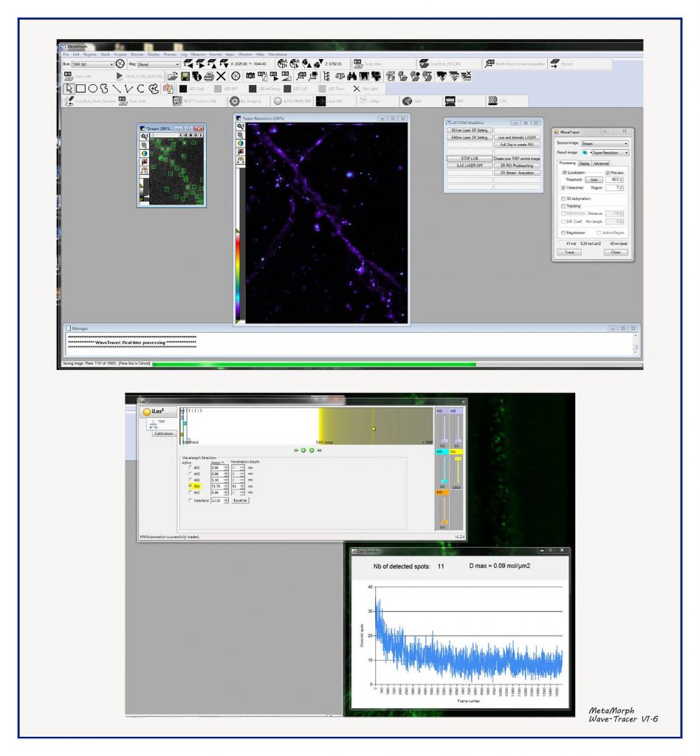Image resolution: width=700 pixels, height=756 pixels.
Task: Click the Equalize button in iLas
Action: tap(240, 501)
